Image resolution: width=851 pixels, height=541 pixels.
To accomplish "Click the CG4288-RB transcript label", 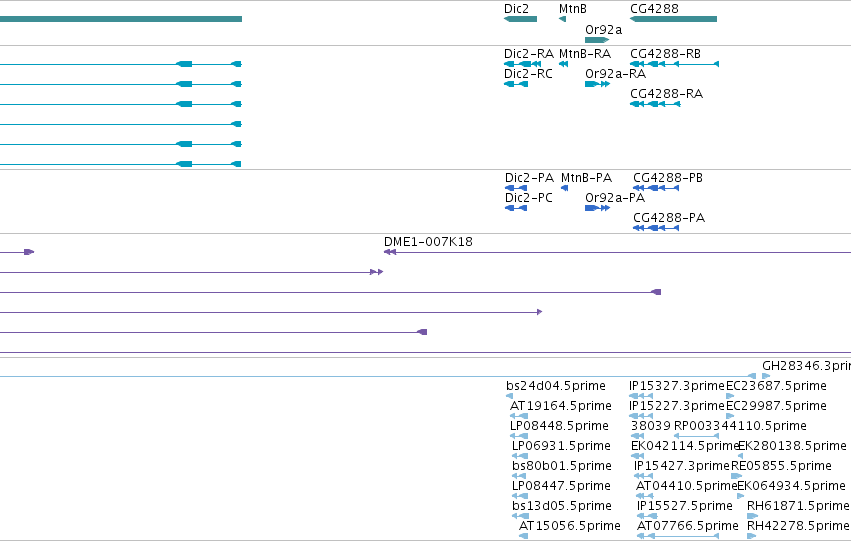I will (x=665, y=54).
